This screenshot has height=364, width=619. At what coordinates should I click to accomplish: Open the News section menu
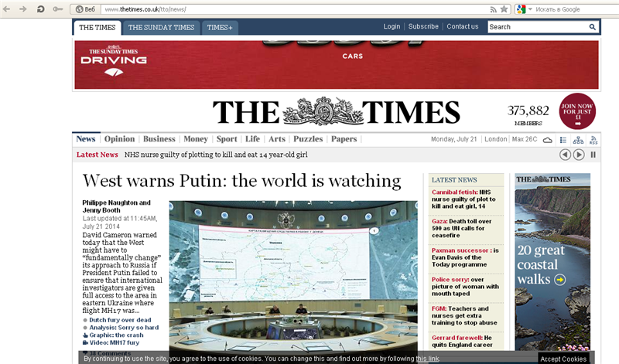[x=86, y=139]
